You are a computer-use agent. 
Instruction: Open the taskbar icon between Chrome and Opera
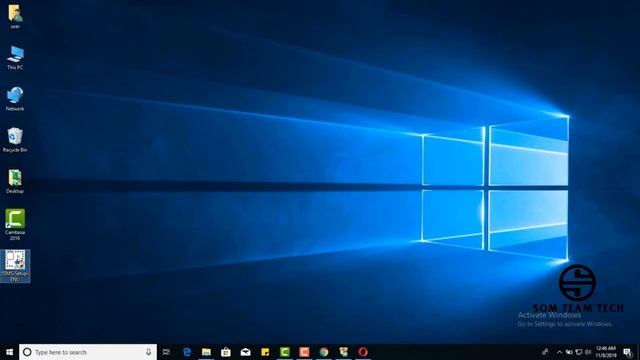click(343, 352)
